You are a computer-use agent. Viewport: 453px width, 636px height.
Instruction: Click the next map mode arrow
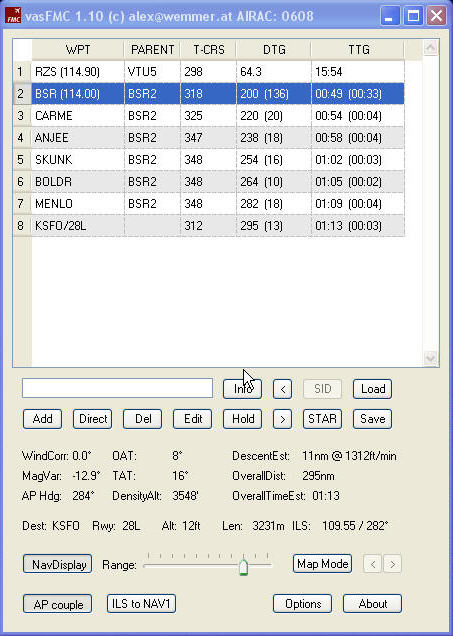392,564
